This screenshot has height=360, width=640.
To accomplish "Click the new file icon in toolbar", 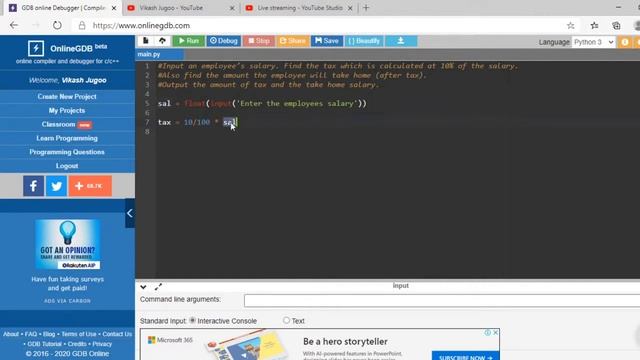I will tap(145, 41).
